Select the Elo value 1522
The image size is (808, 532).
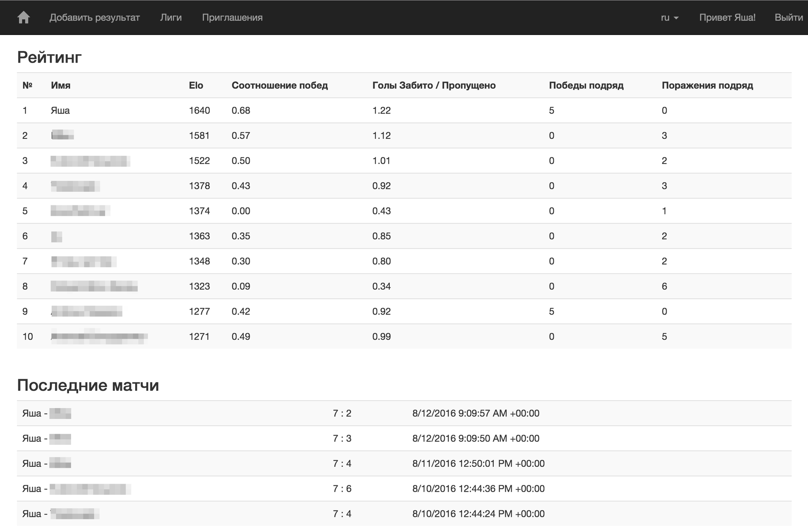click(199, 161)
